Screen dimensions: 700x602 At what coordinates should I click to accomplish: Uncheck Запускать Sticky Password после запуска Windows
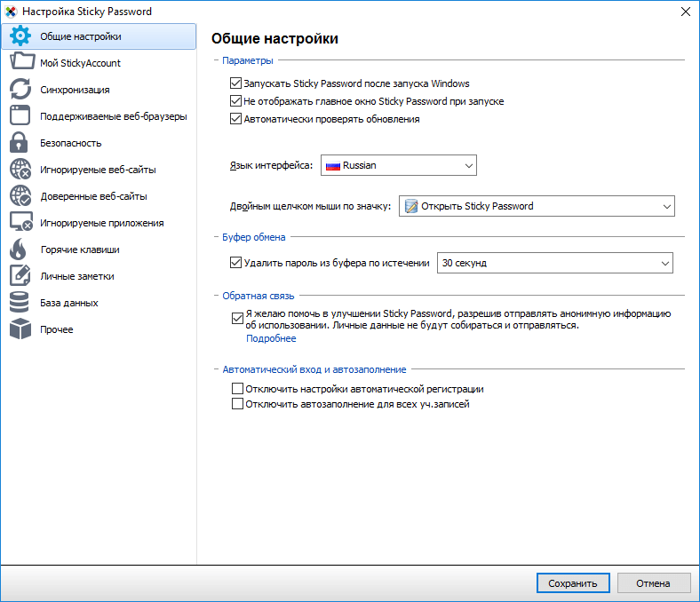click(236, 84)
